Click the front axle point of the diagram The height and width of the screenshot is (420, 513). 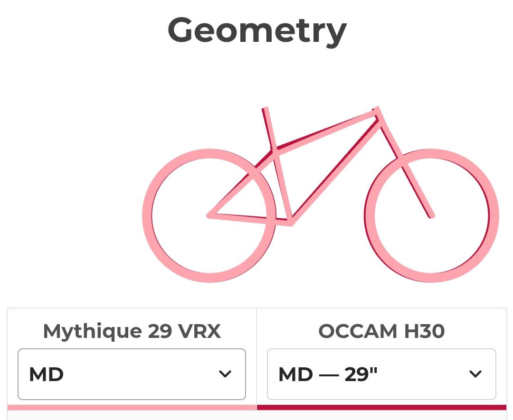coord(431,216)
